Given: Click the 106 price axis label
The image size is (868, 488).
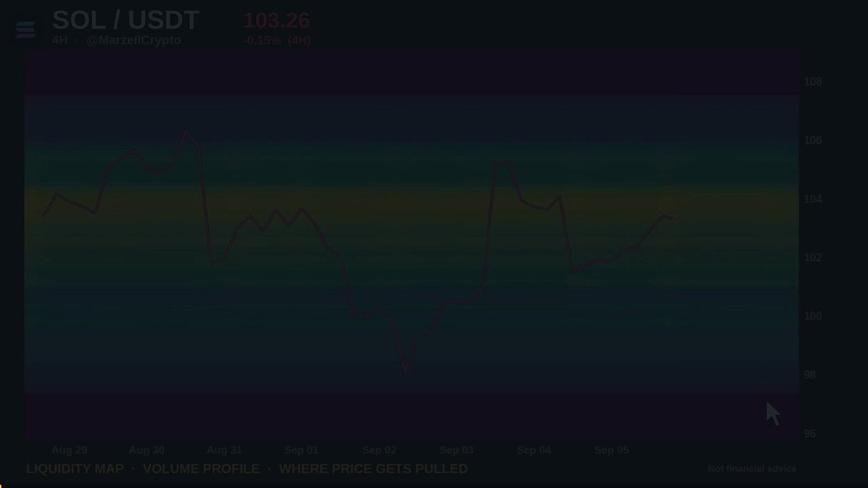Looking at the screenshot, I should tap(813, 140).
